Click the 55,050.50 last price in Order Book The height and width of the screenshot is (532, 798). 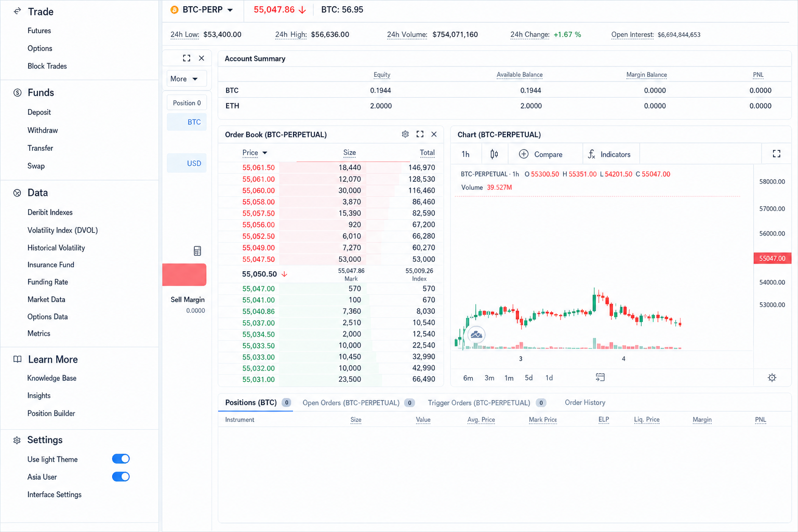(x=260, y=274)
